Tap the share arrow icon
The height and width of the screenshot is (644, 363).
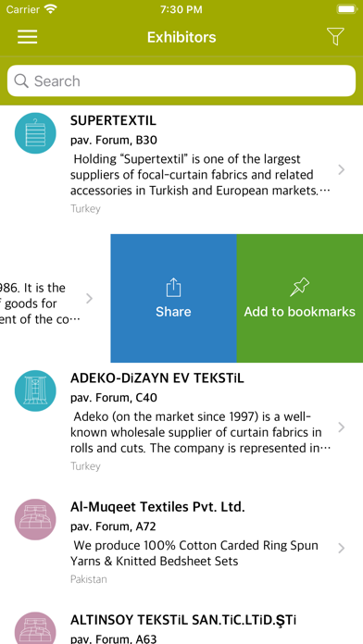[x=173, y=287]
